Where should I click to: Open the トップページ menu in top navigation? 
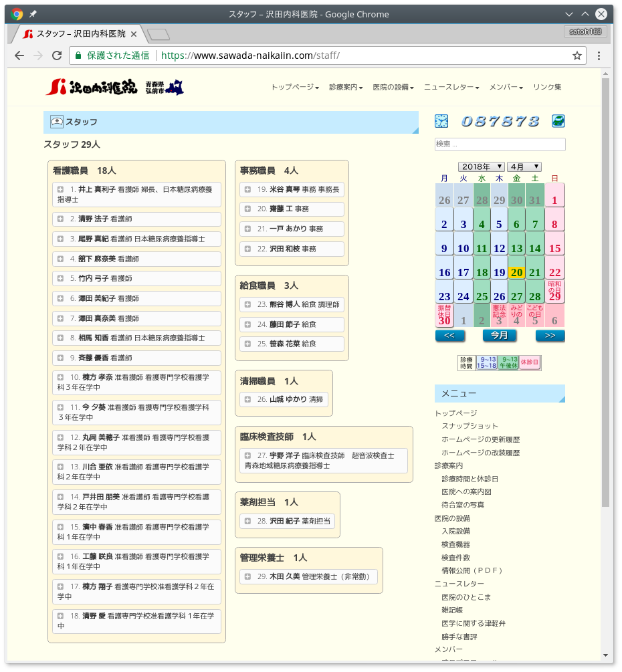tap(295, 88)
